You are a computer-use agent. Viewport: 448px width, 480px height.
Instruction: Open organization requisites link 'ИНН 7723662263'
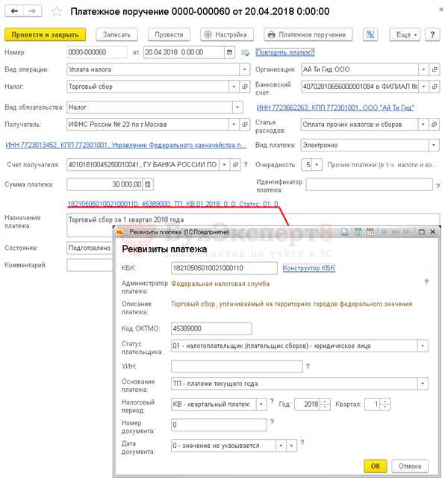(335, 107)
